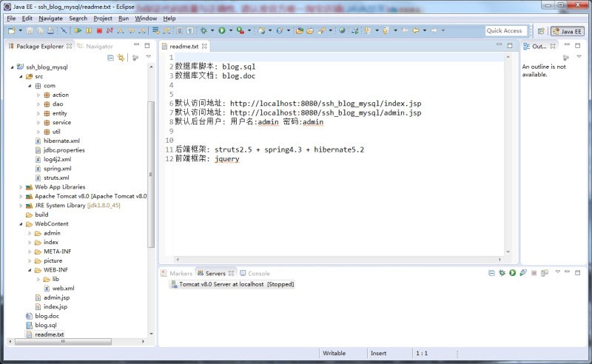
Task: Click 'jquery' text on line 12
Action: click(x=227, y=159)
